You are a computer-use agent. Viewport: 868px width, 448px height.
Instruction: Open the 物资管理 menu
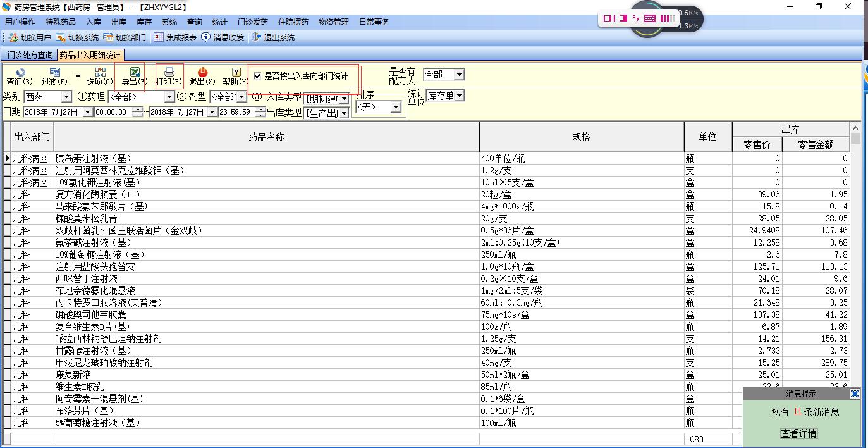coord(334,22)
